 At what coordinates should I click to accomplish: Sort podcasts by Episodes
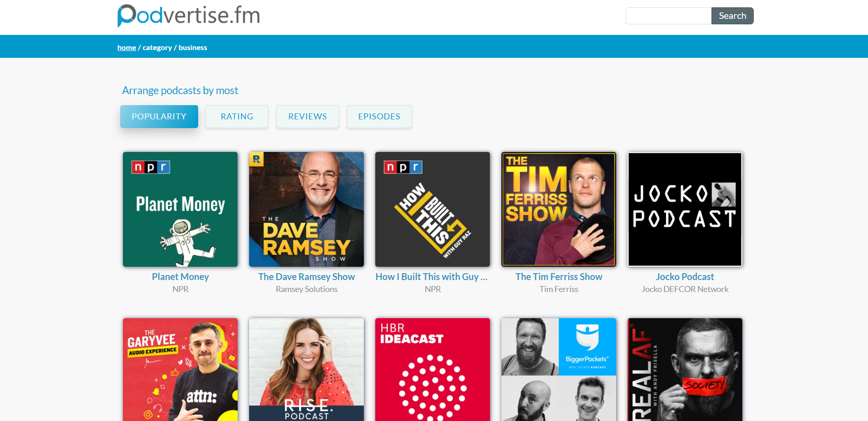379,117
